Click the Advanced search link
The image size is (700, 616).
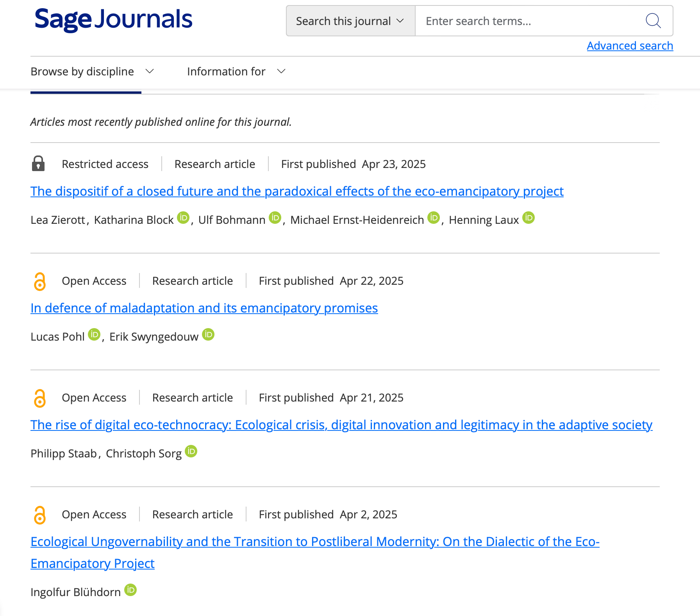click(630, 46)
